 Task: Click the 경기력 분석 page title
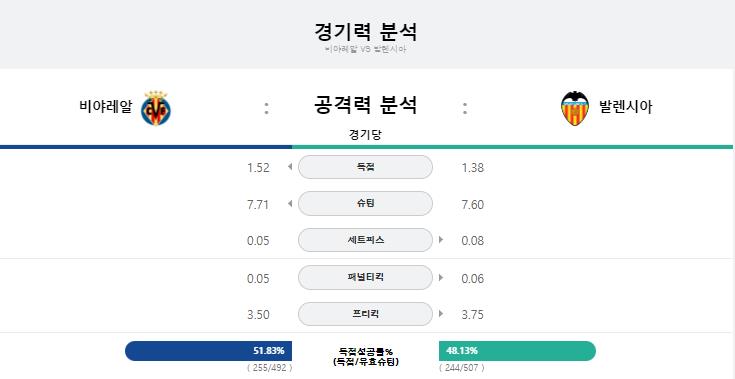click(365, 32)
